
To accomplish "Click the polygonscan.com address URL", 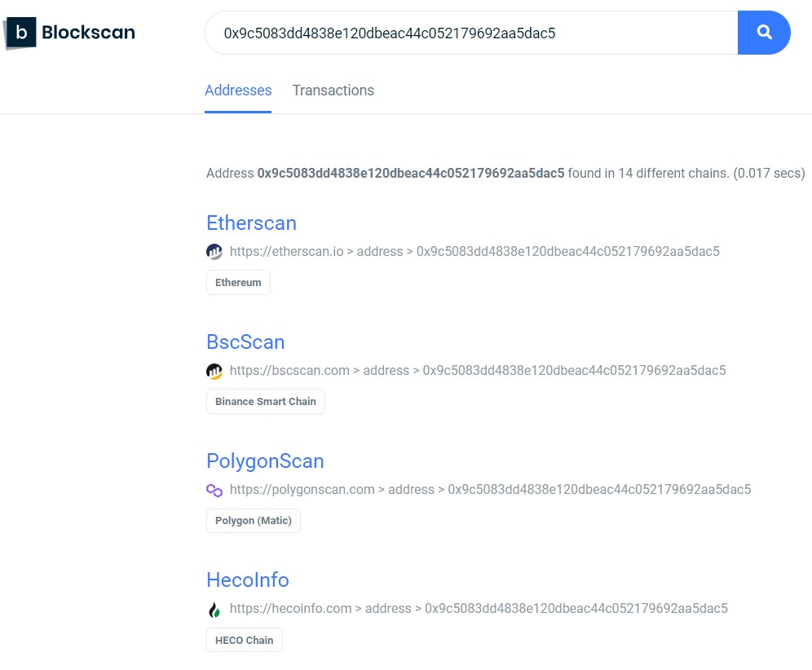I will 490,490.
